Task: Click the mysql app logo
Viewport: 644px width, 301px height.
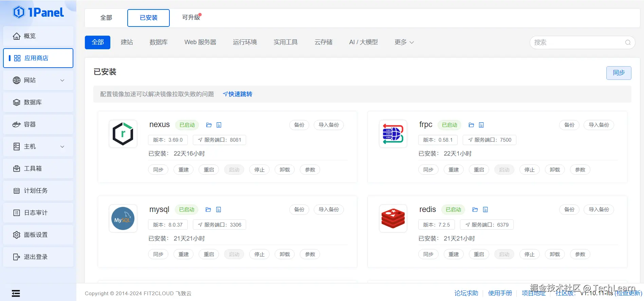Action: [123, 218]
